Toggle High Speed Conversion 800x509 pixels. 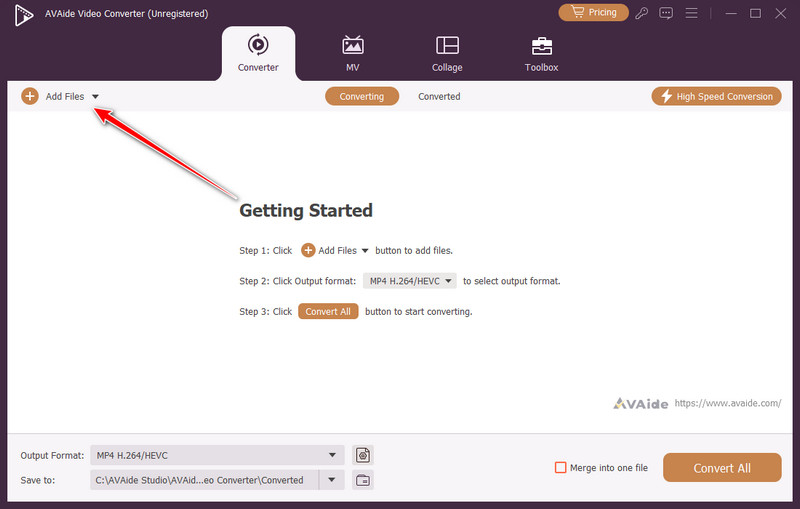[715, 96]
